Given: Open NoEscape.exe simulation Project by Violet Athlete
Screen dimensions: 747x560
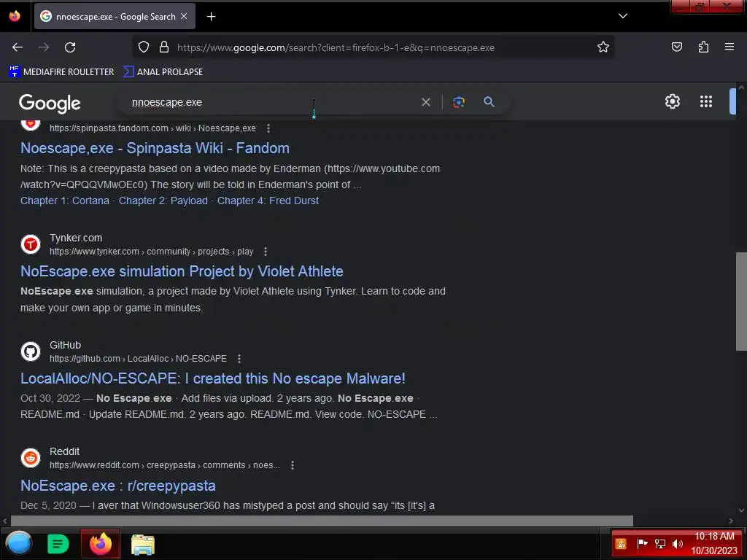Looking at the screenshot, I should coord(182,271).
